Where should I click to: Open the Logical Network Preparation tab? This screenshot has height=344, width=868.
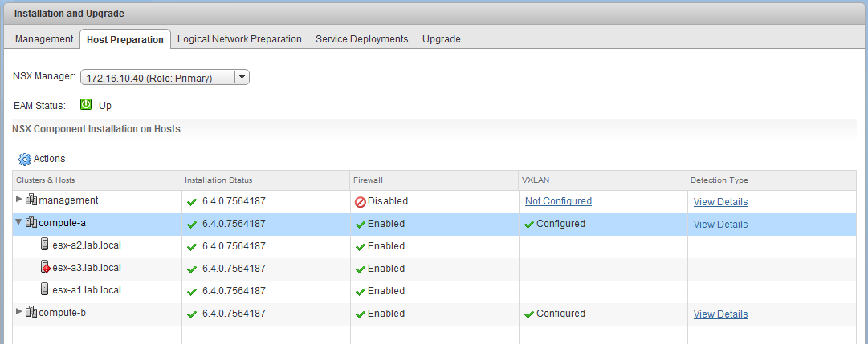pos(239,39)
